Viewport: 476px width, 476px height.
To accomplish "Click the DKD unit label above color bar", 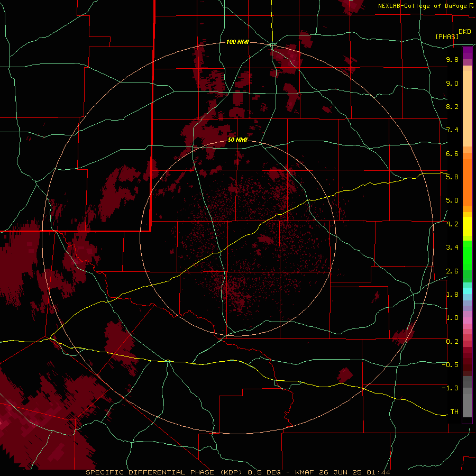I will pos(465,31).
